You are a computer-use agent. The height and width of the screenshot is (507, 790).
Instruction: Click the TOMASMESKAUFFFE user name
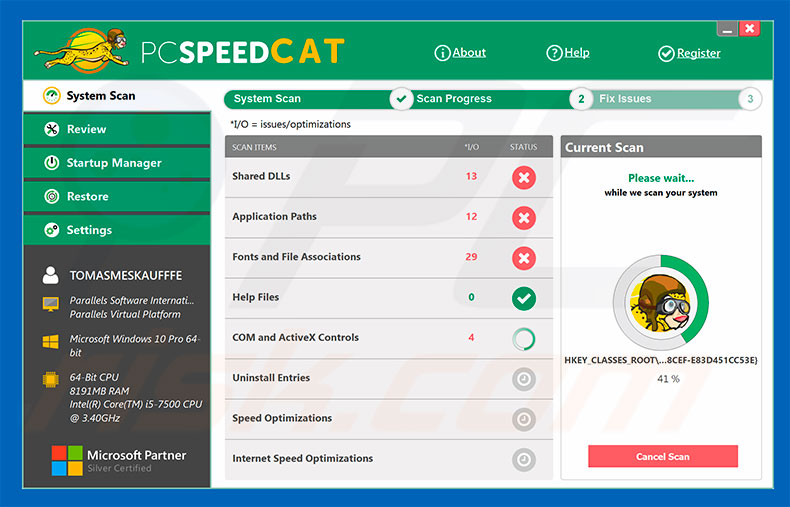[126, 276]
